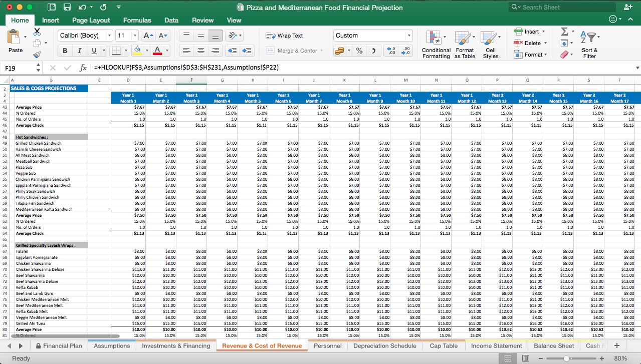Screen dimensions: 641x364
Task: Click Increase Decimal icon
Action: tap(391, 51)
